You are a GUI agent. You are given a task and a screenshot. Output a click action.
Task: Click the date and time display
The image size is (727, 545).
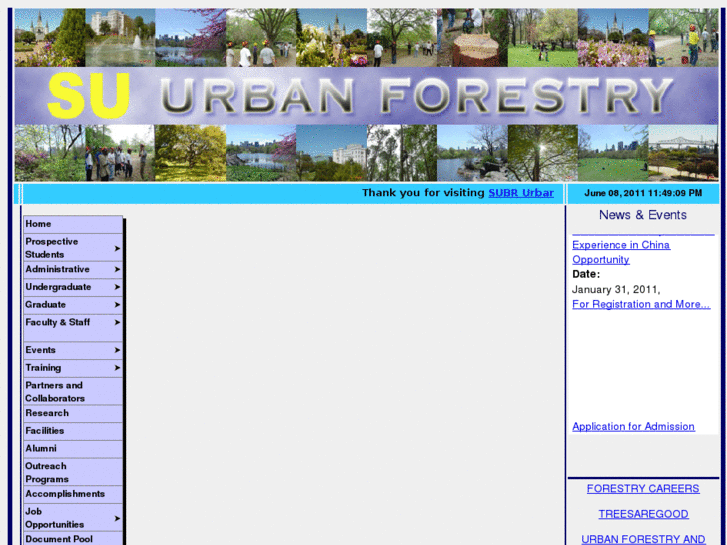click(x=643, y=193)
